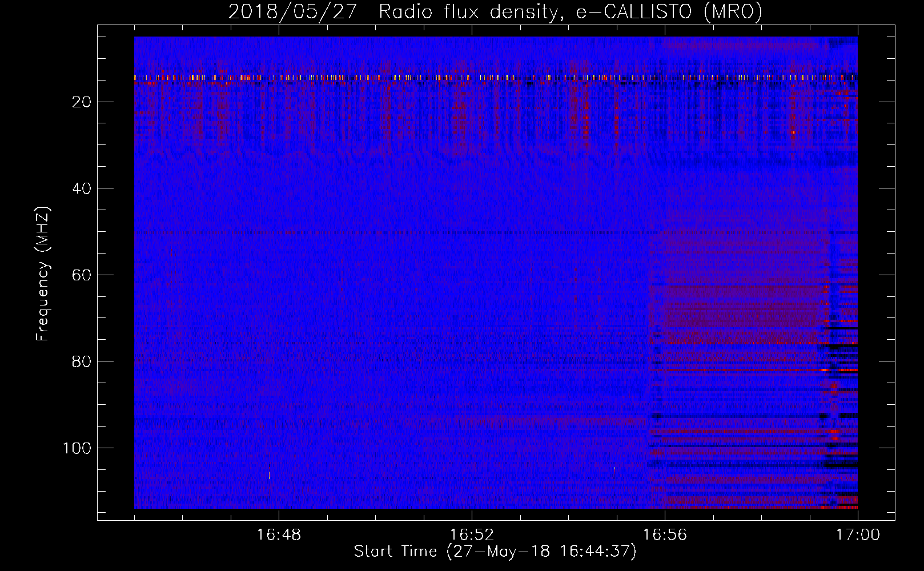
Task: Click the plot title '2018/05/27 Radio flux density'
Action: (495, 12)
